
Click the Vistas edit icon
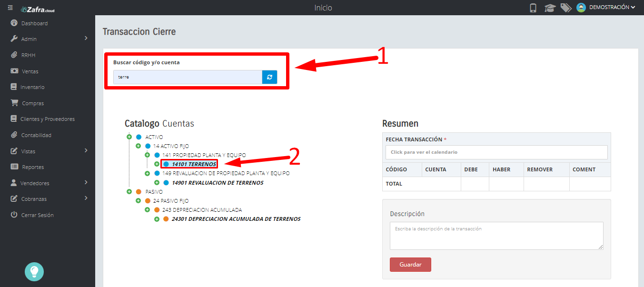coord(14,151)
